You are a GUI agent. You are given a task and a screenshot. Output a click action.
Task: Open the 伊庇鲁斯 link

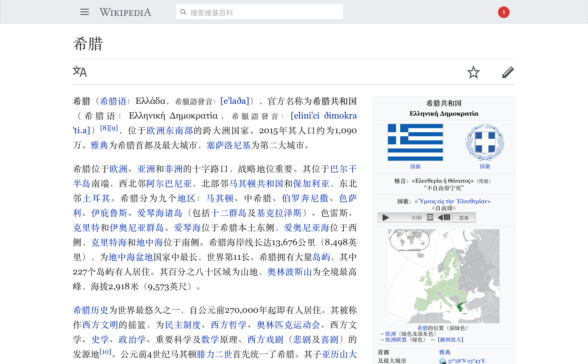[x=109, y=213]
